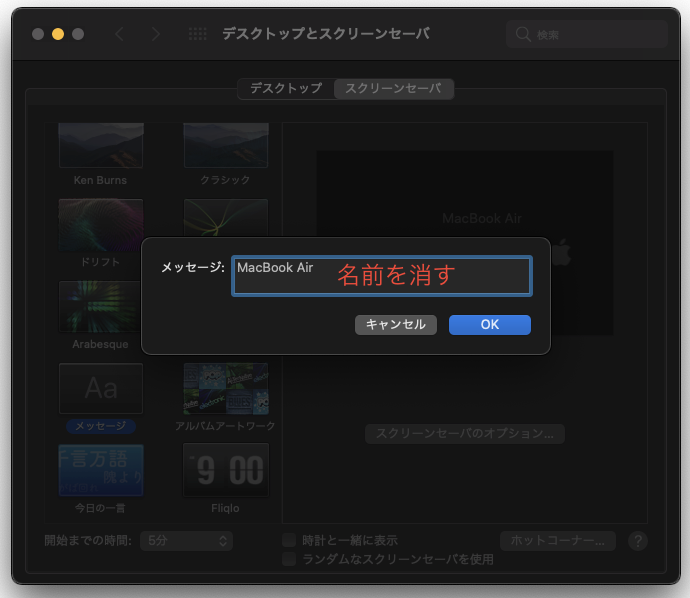Click the help question mark button
The image size is (690, 598).
pos(638,541)
